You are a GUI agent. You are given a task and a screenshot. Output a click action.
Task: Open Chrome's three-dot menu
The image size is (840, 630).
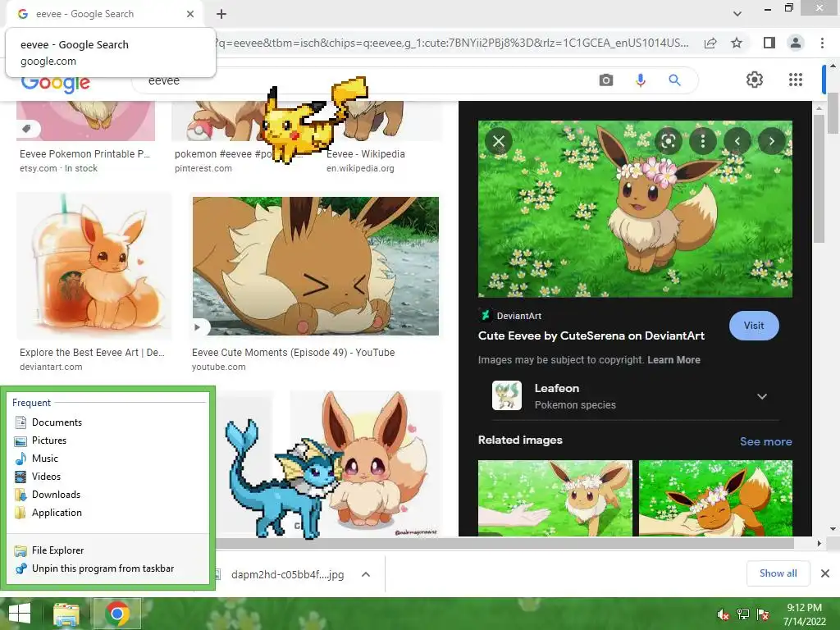click(x=822, y=43)
